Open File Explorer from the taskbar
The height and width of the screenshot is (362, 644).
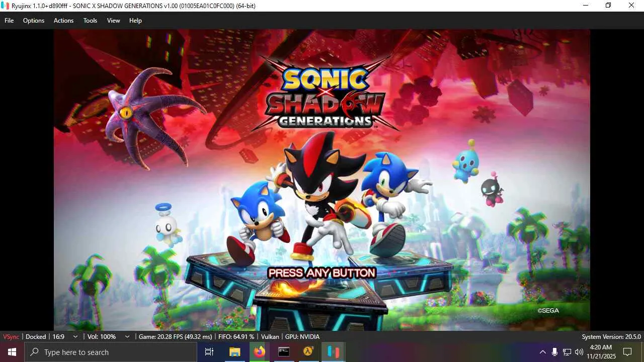coord(234,352)
